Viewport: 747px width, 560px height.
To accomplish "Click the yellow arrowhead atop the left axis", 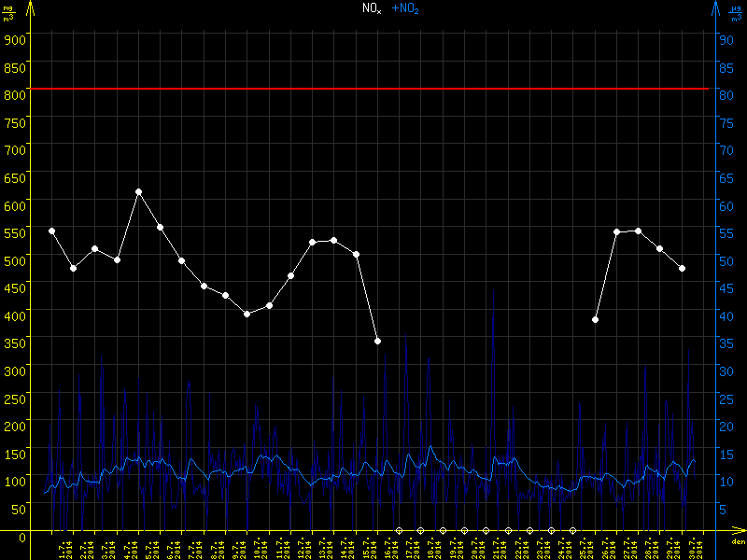I will pos(30,7).
